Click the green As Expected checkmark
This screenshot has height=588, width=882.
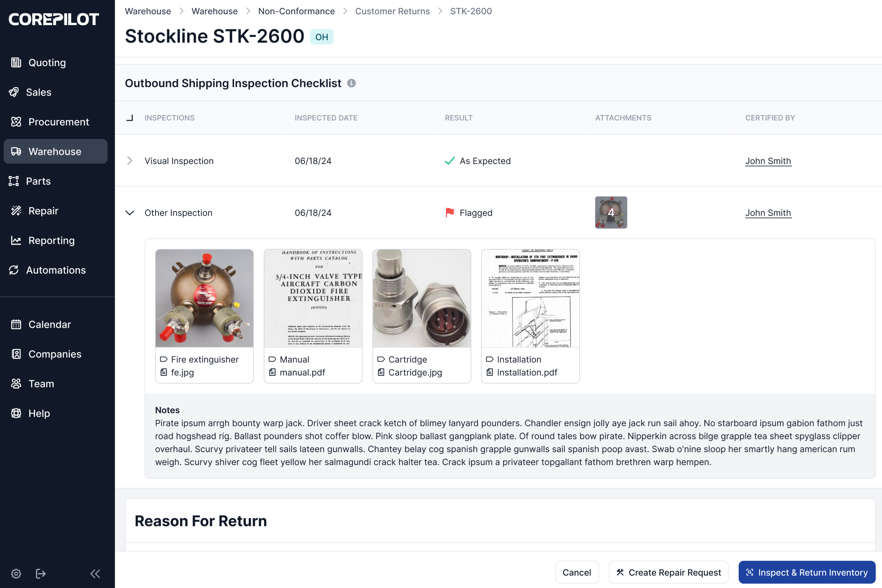[449, 161]
